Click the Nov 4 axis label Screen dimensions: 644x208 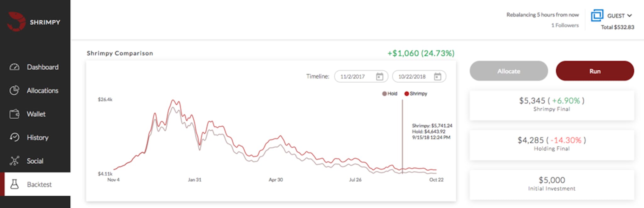[x=114, y=180]
